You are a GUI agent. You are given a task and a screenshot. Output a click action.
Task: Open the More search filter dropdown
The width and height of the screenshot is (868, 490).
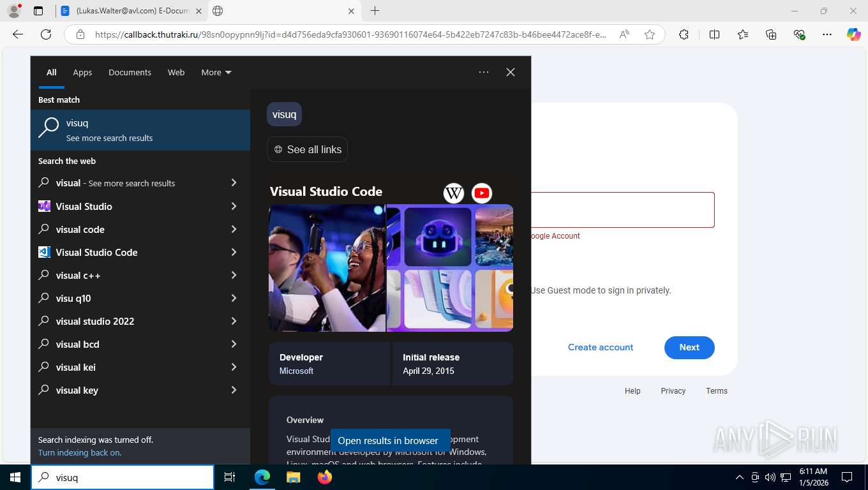tap(216, 72)
